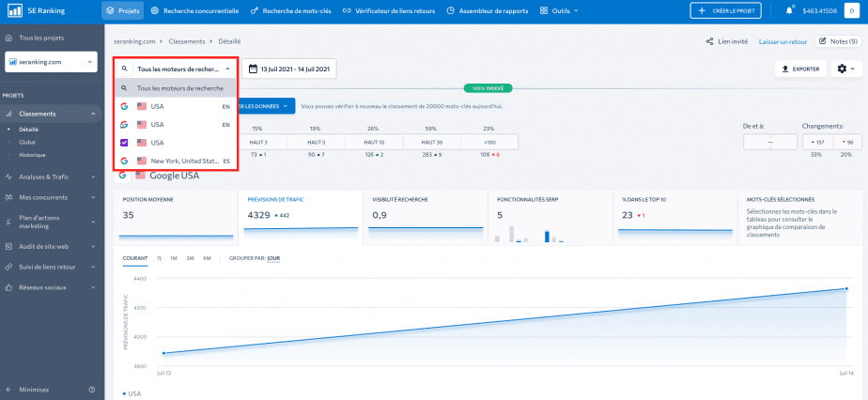Select the 7J chart period
This screenshot has width=868, height=400.
click(159, 258)
